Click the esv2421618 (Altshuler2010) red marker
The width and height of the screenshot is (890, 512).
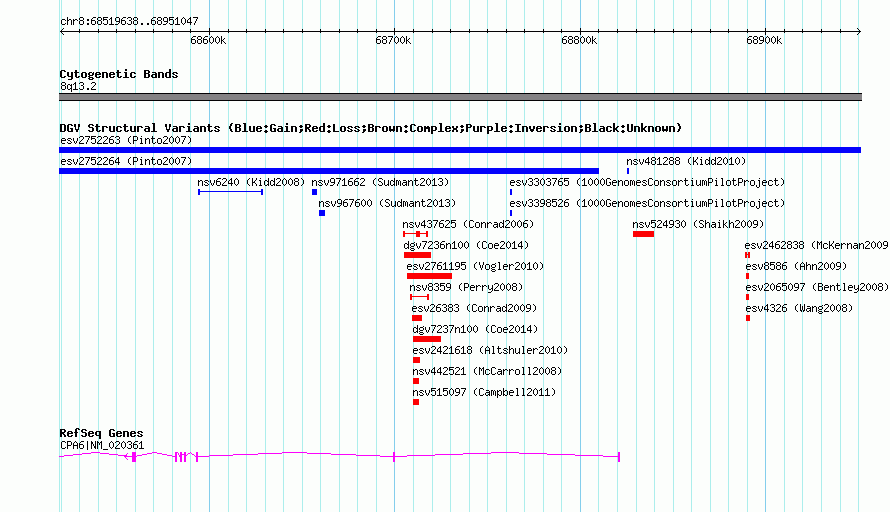pyautogui.click(x=417, y=360)
